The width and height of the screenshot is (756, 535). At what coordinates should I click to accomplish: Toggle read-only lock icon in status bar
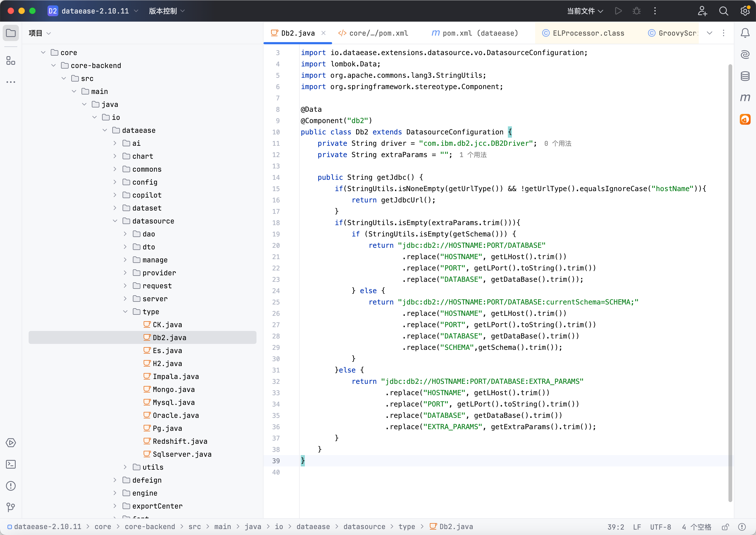click(725, 527)
